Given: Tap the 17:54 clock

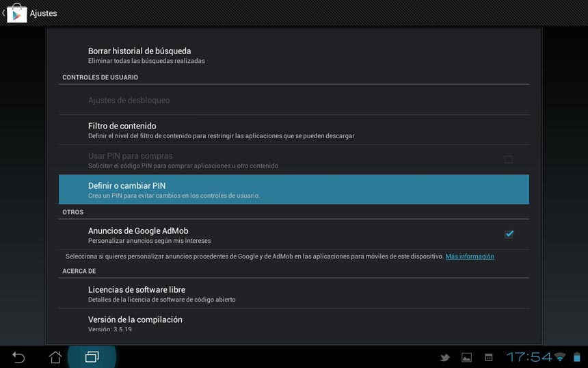Looking at the screenshot, I should point(529,357).
